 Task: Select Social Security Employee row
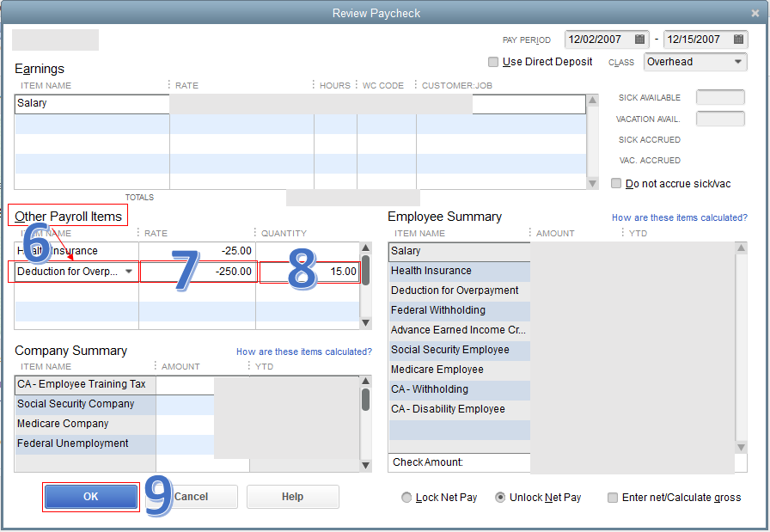point(459,350)
